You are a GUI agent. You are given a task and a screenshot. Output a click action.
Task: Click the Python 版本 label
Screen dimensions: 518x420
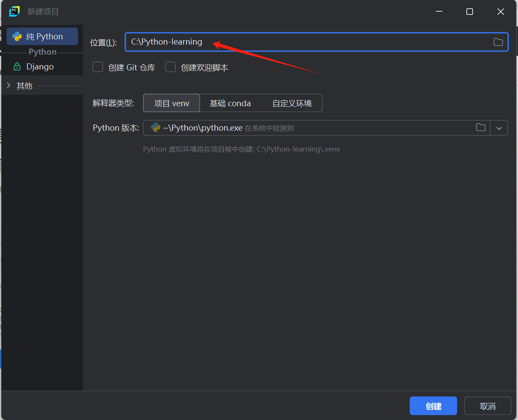click(x=116, y=128)
